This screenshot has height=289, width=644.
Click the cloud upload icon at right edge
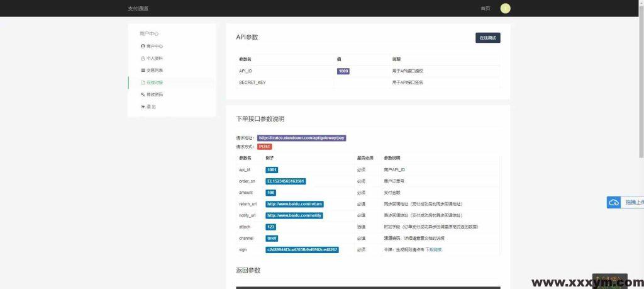614,202
